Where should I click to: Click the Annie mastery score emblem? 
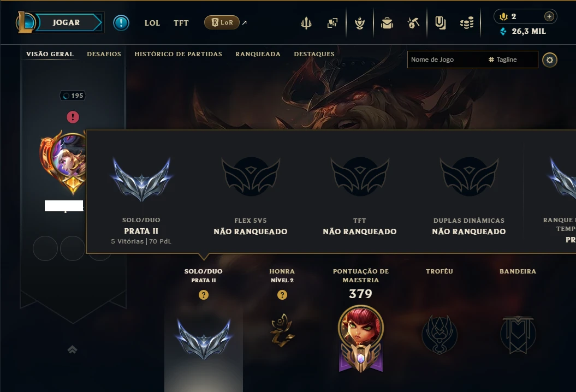tap(361, 338)
